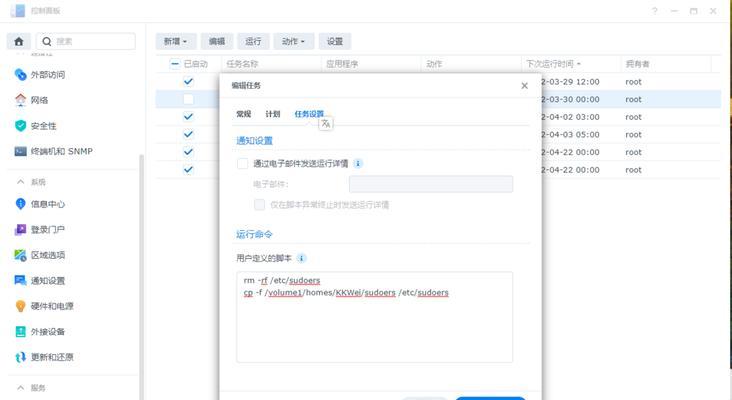Image resolution: width=732 pixels, height=400 pixels.
Task: Open Network (网络) settings in the sidebar
Action: (32, 100)
